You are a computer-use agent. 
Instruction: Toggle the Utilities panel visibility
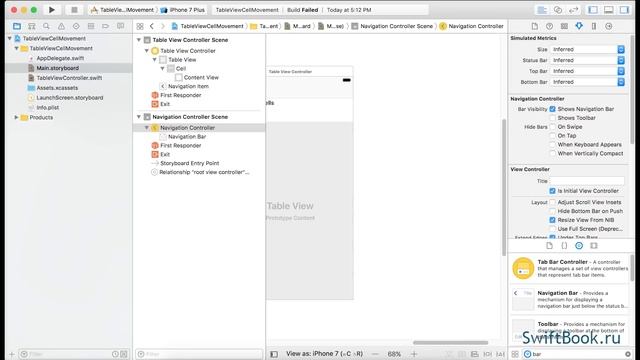tap(624, 10)
